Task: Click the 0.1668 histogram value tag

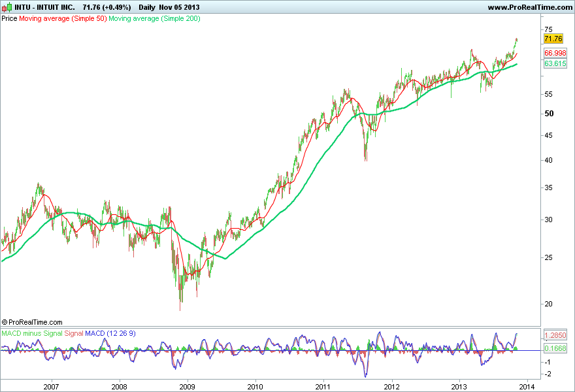Action: 555,348
